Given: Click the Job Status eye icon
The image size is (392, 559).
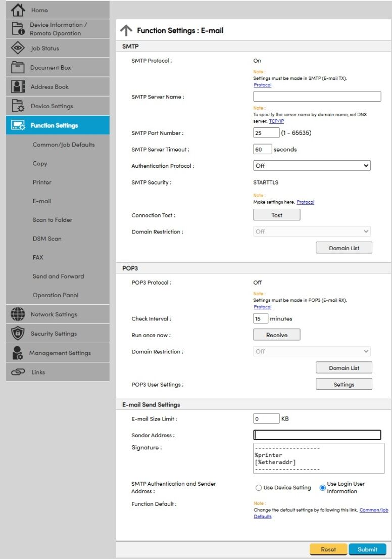Looking at the screenshot, I should click(18, 48).
